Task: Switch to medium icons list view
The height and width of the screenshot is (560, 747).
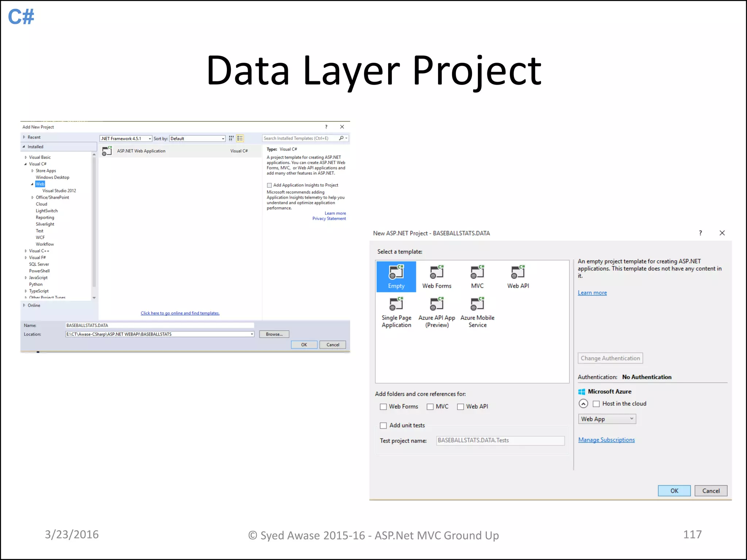Action: point(240,139)
